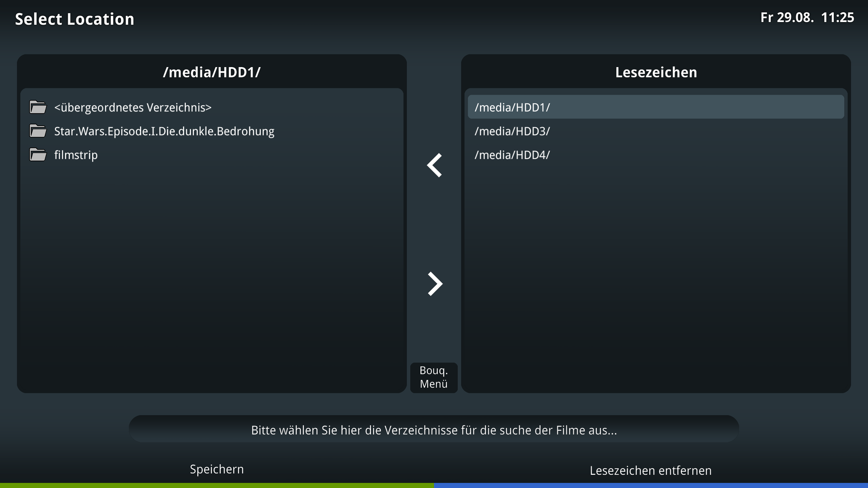Click the folder icon next to Star.Wars.Episode.I
The width and height of the screenshot is (868, 488).
[x=38, y=131]
